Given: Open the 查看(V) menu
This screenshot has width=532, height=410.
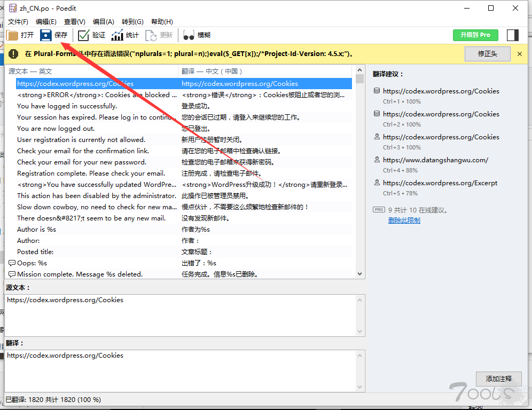Looking at the screenshot, I should coord(75,22).
